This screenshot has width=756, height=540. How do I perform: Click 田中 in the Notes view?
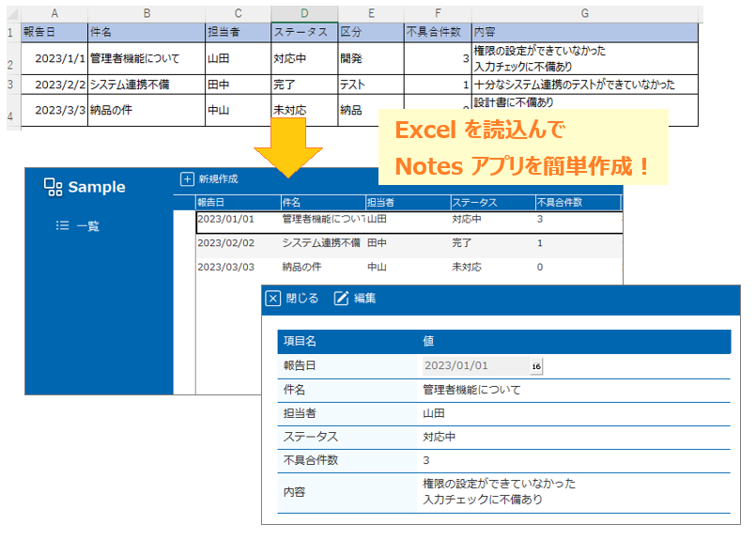pyautogui.click(x=377, y=243)
